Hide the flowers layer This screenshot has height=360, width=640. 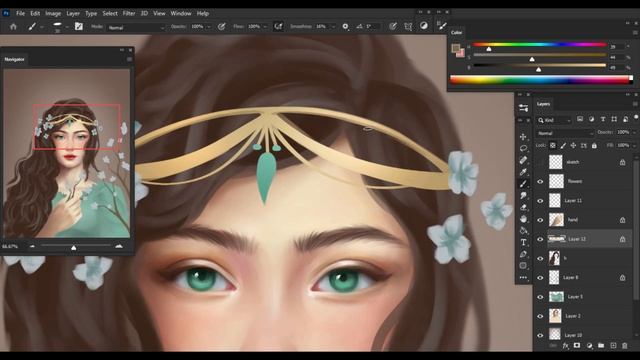click(x=540, y=181)
